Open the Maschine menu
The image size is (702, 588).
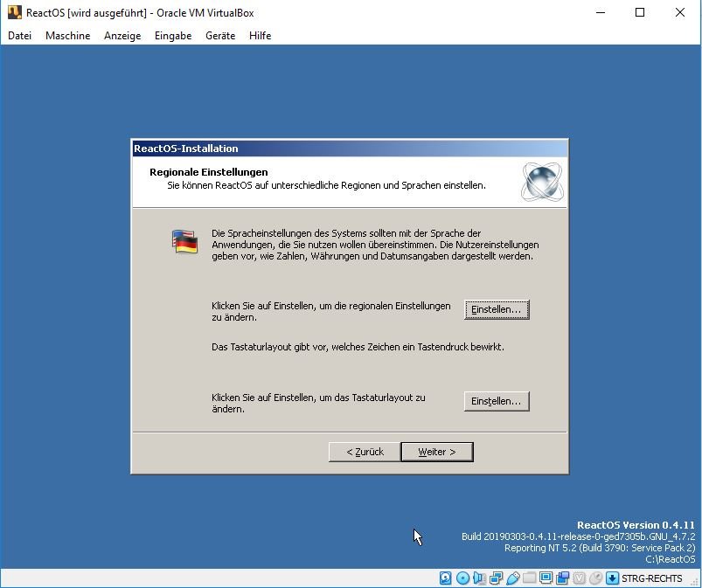tap(67, 36)
